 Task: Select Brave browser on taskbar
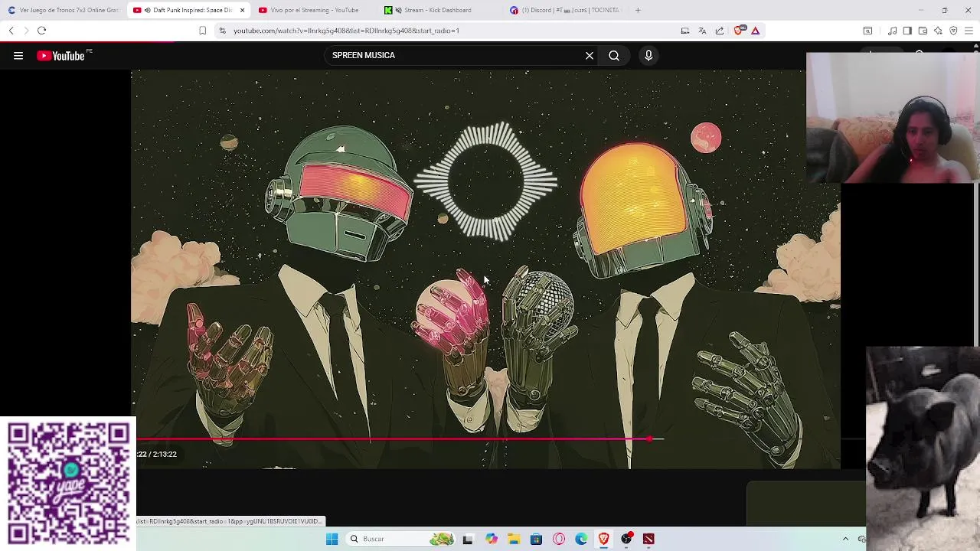tap(603, 539)
